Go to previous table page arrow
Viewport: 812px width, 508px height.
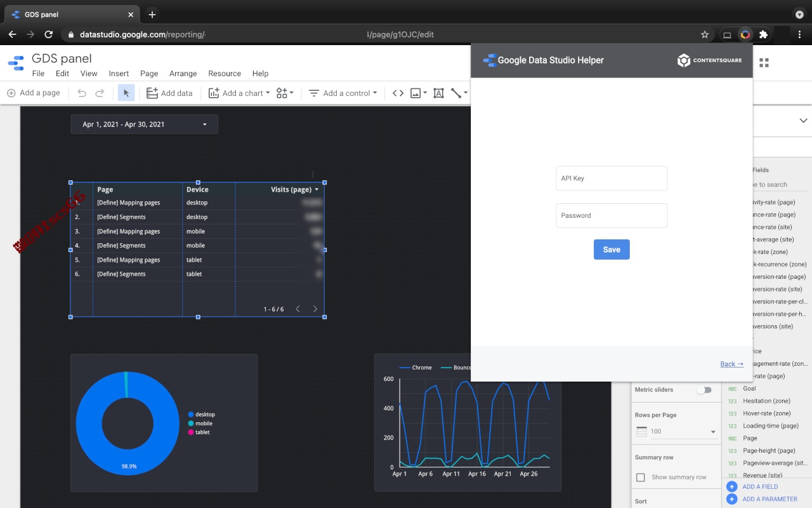[298, 309]
